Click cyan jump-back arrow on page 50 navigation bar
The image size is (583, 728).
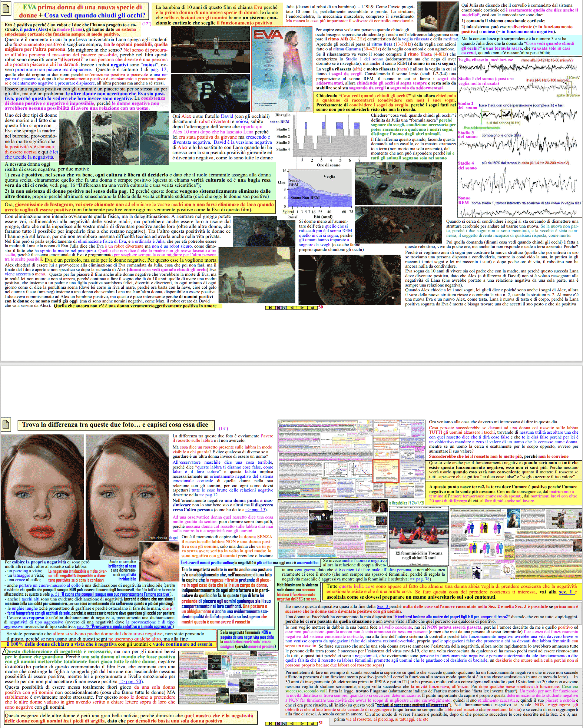tap(284, 308)
